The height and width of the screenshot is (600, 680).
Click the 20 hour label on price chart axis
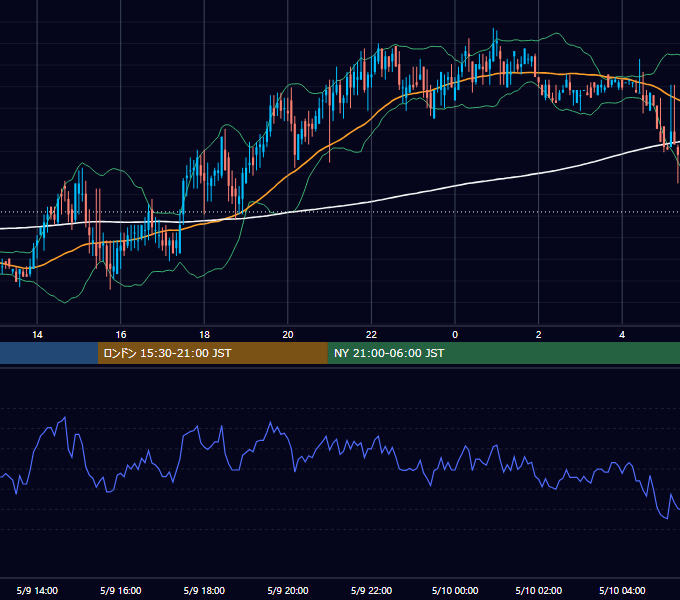288,335
